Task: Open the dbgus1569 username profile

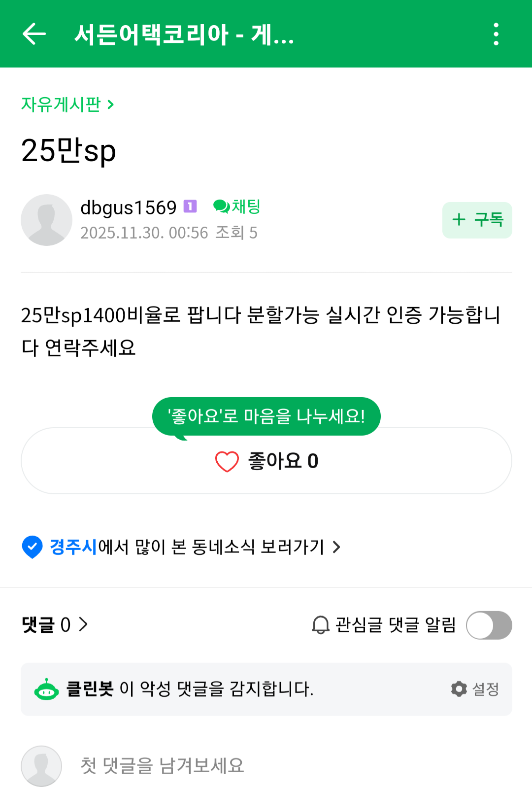Action: (128, 207)
